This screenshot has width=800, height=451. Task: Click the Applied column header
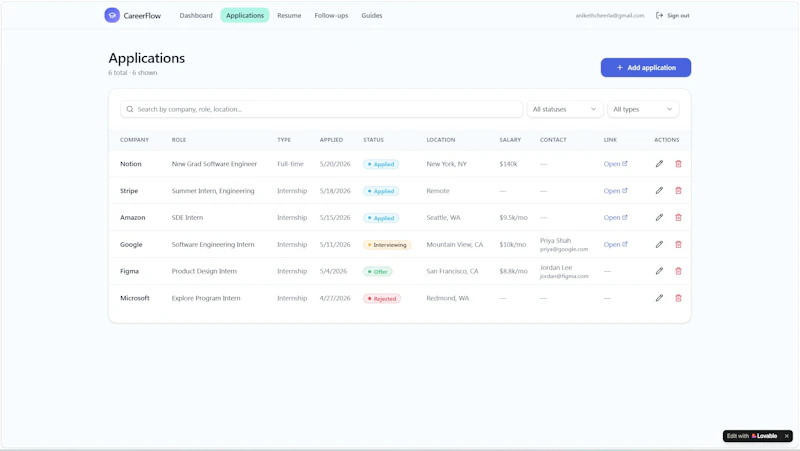pyautogui.click(x=331, y=140)
